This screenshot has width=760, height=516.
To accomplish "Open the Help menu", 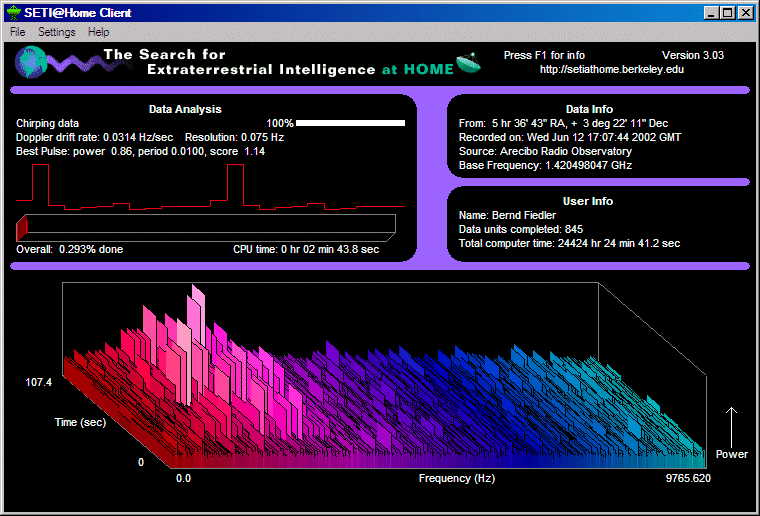I will [98, 32].
